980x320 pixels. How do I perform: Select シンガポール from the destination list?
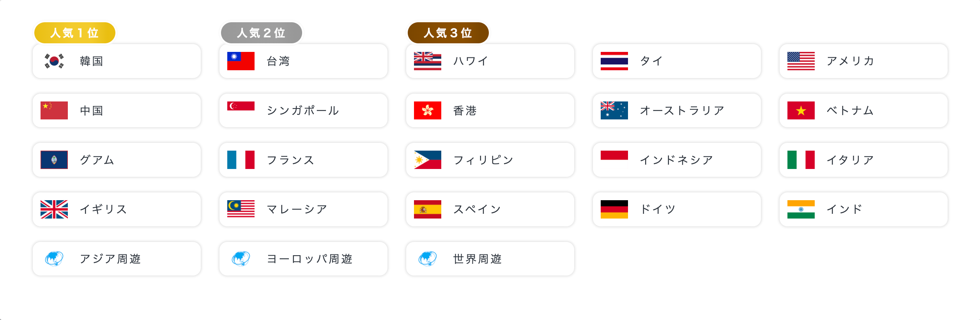303,110
